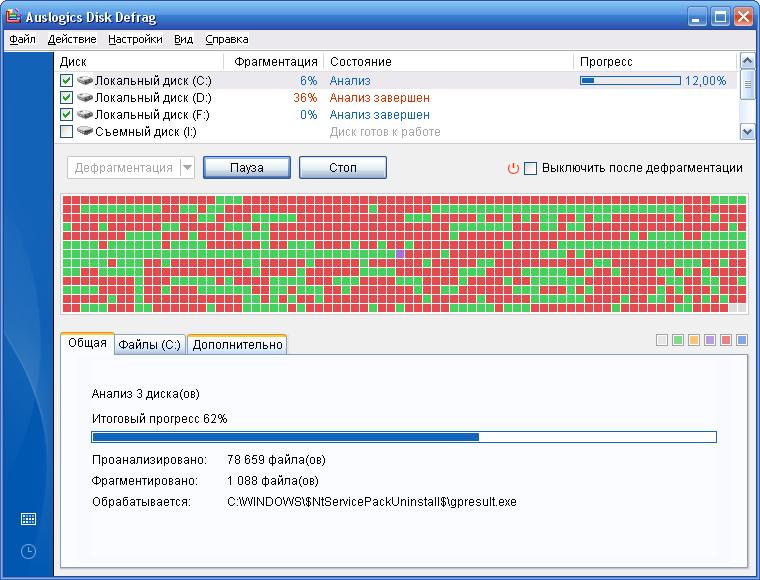This screenshot has height=580, width=760.
Task: Click the drive icon for Локальный диск (F:)
Action: [85, 114]
